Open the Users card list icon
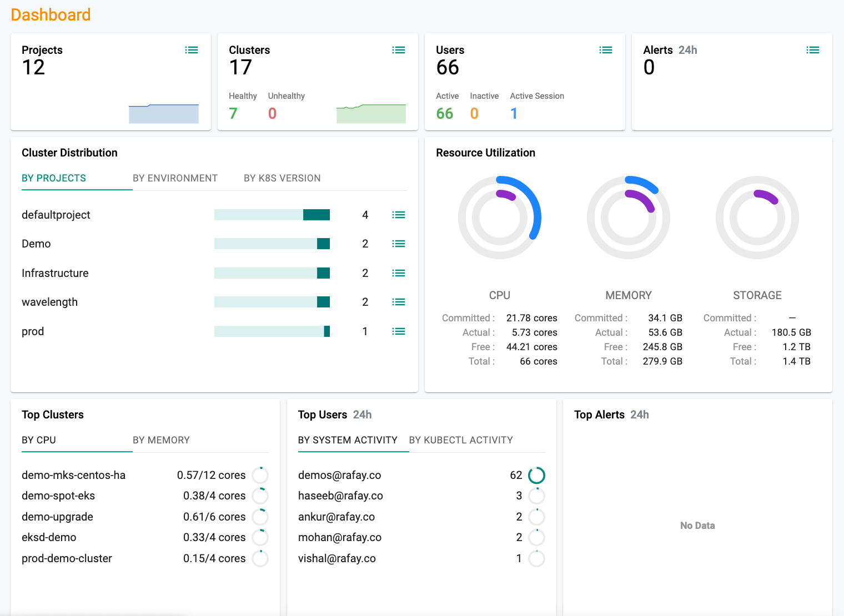844x616 pixels. (x=606, y=50)
